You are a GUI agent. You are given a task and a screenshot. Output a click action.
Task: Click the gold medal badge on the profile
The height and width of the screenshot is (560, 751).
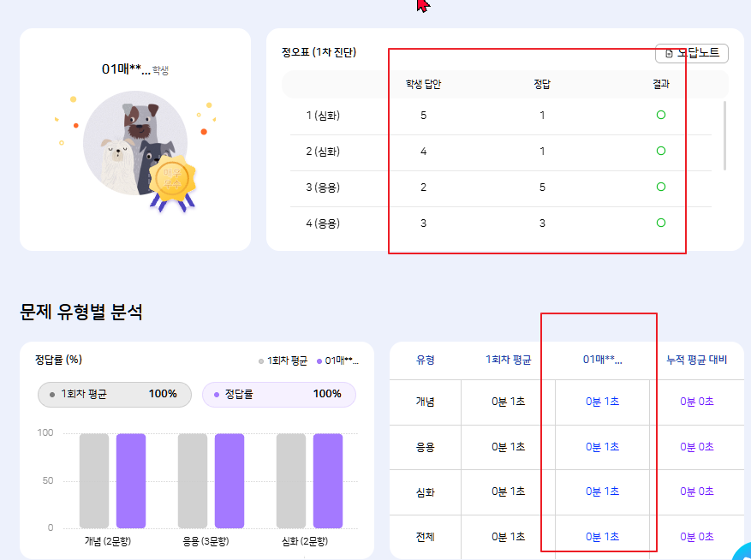coord(172,178)
